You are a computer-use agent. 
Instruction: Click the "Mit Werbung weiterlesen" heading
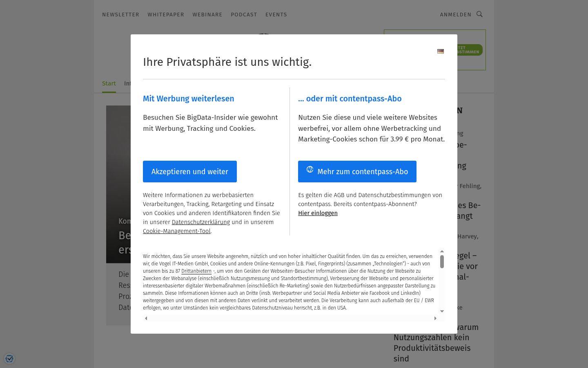point(189,99)
